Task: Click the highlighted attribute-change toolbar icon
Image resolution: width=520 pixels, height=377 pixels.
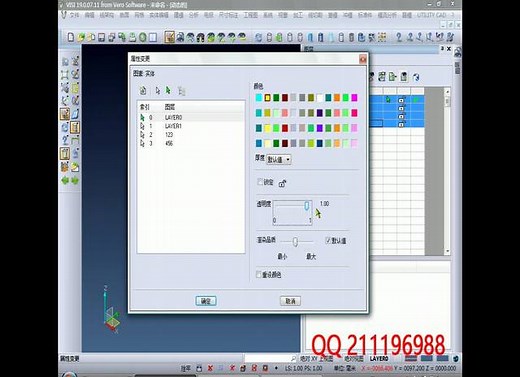Action: 170,37
